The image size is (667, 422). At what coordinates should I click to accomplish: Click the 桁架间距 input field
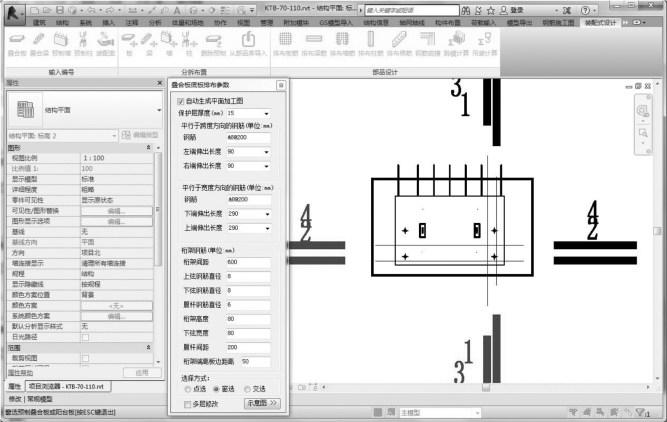point(248,262)
